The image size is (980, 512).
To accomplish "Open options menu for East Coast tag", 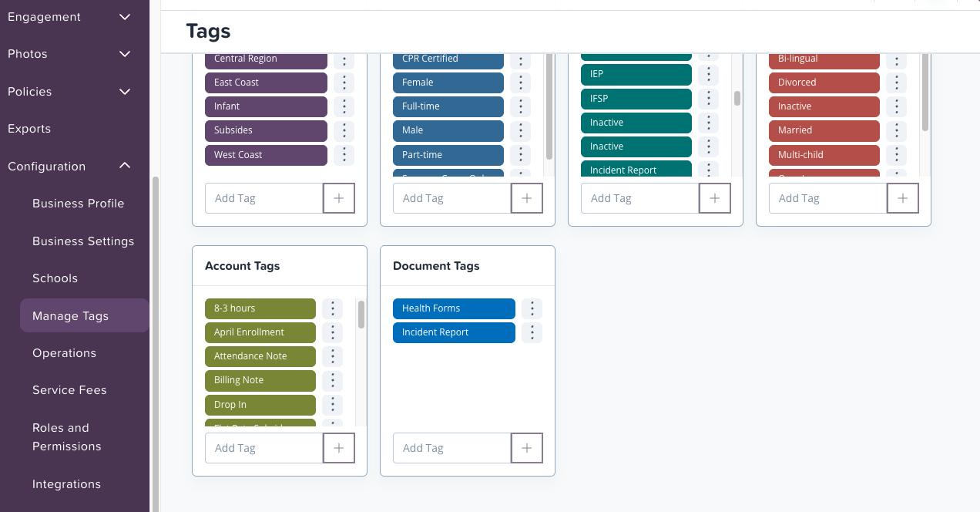I will pos(344,83).
